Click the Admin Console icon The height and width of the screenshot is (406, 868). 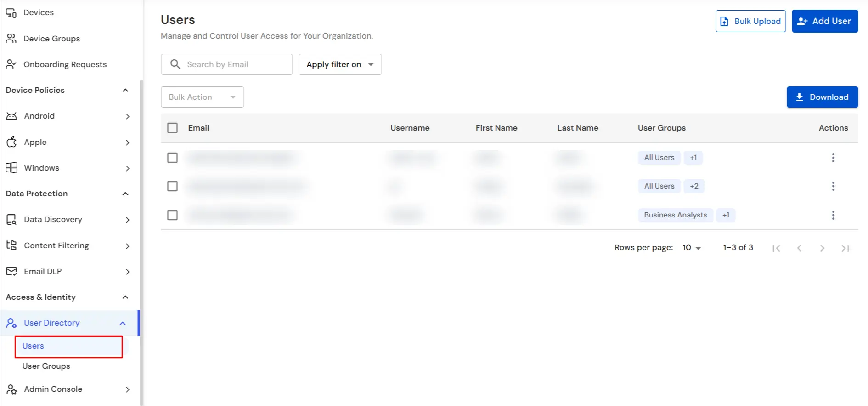tap(11, 389)
